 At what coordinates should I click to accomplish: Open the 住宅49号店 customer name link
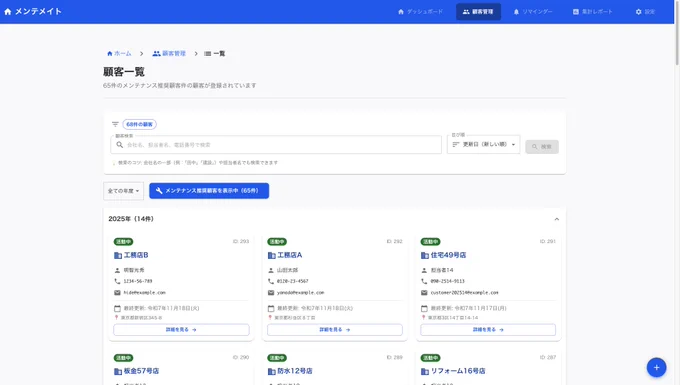pyautogui.click(x=448, y=255)
